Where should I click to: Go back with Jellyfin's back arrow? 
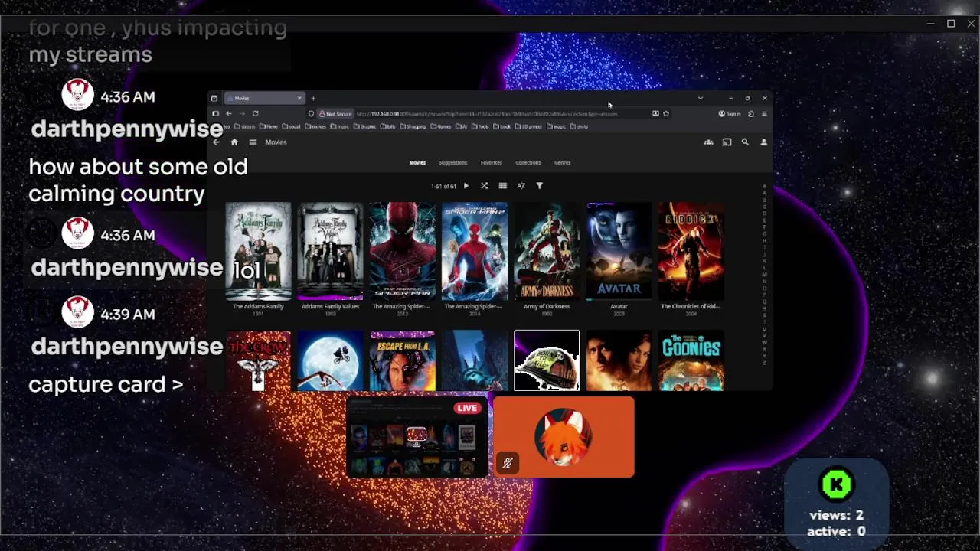point(216,142)
